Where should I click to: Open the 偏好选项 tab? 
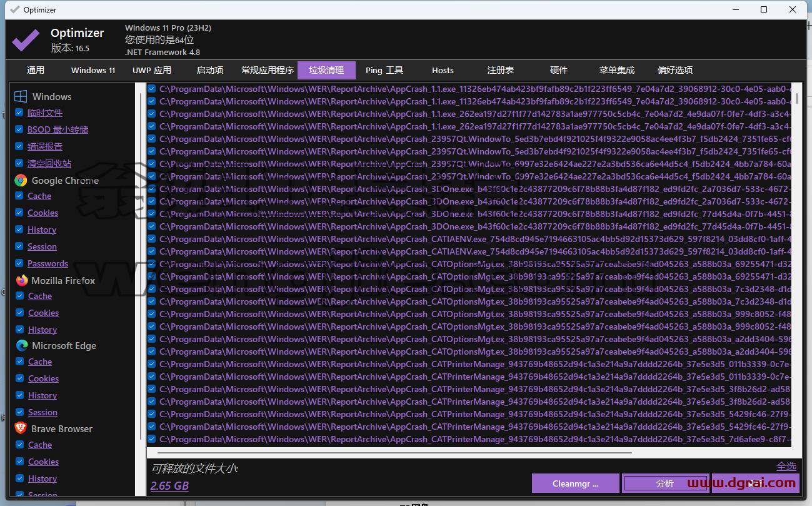point(675,70)
